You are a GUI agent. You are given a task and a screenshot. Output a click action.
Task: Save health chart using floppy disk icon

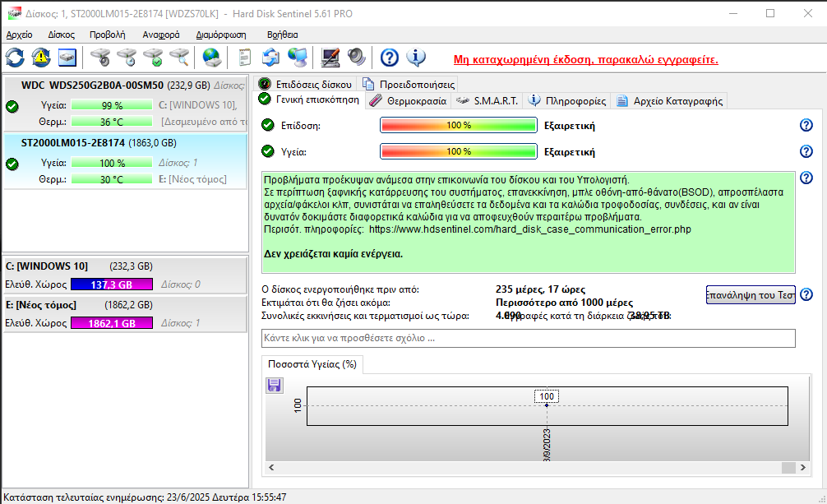[x=275, y=386]
